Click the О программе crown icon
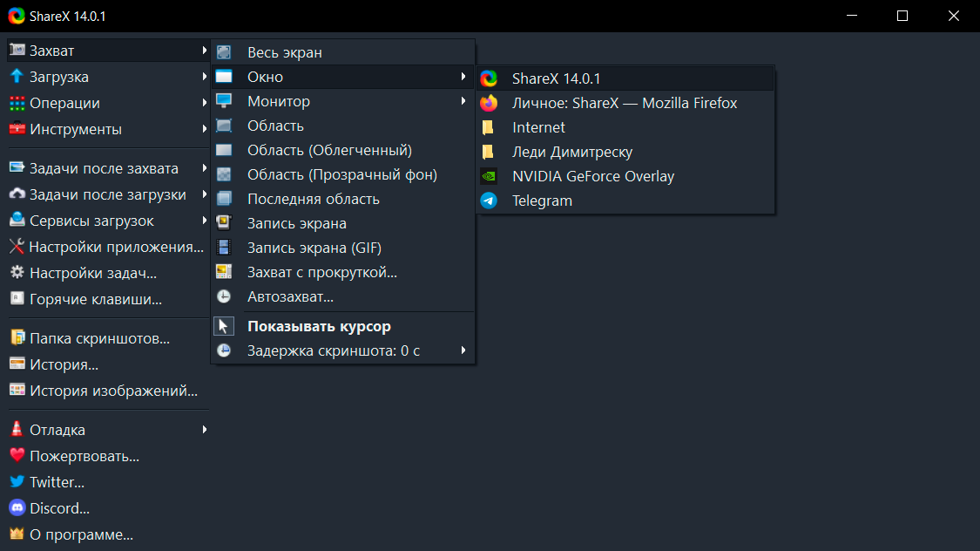This screenshot has width=980, height=551. (x=17, y=534)
